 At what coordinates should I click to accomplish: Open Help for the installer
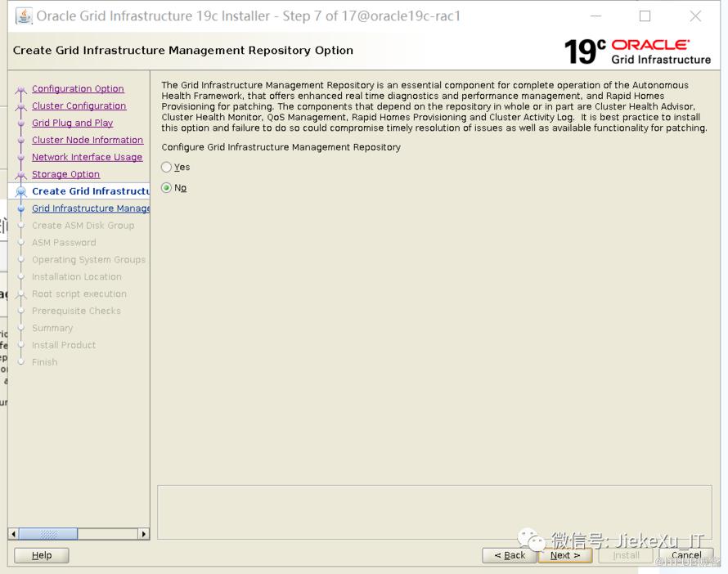pos(42,555)
